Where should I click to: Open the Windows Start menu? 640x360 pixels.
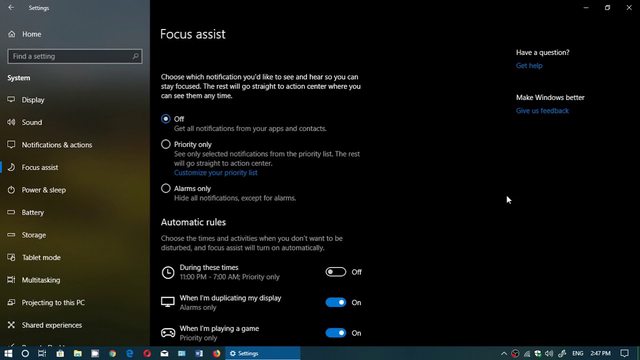coord(8,353)
